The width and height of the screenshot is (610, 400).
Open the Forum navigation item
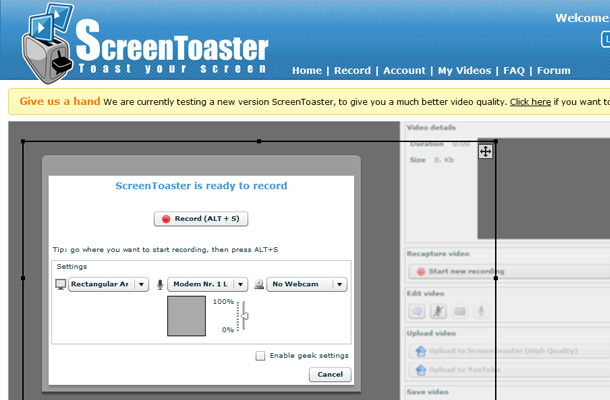coord(554,70)
